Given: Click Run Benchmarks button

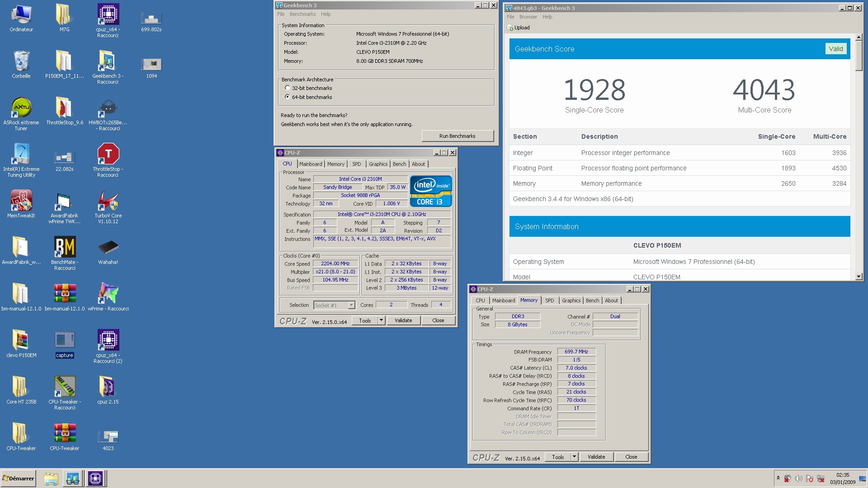Looking at the screenshot, I should tap(457, 136).
